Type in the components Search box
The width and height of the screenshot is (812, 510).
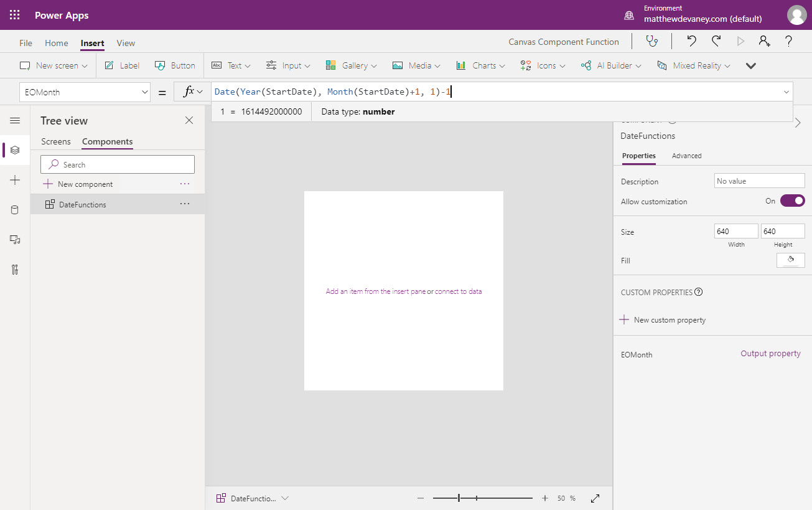pyautogui.click(x=117, y=164)
